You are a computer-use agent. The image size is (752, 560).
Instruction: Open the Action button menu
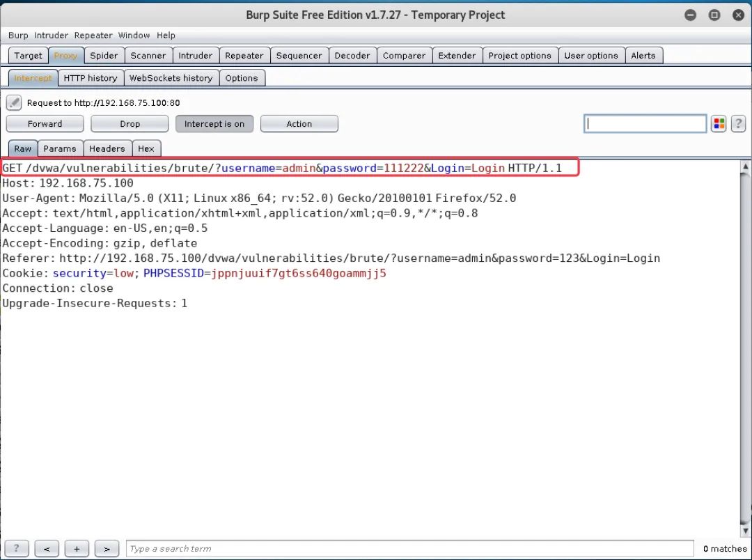pyautogui.click(x=299, y=124)
